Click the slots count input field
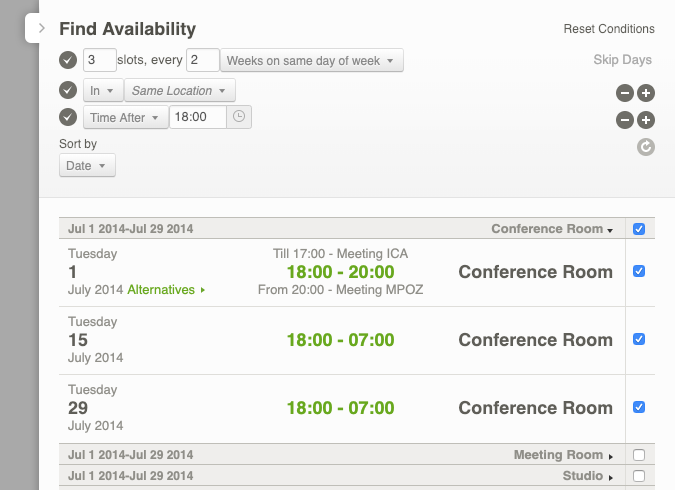The height and width of the screenshot is (490, 675). [x=99, y=60]
